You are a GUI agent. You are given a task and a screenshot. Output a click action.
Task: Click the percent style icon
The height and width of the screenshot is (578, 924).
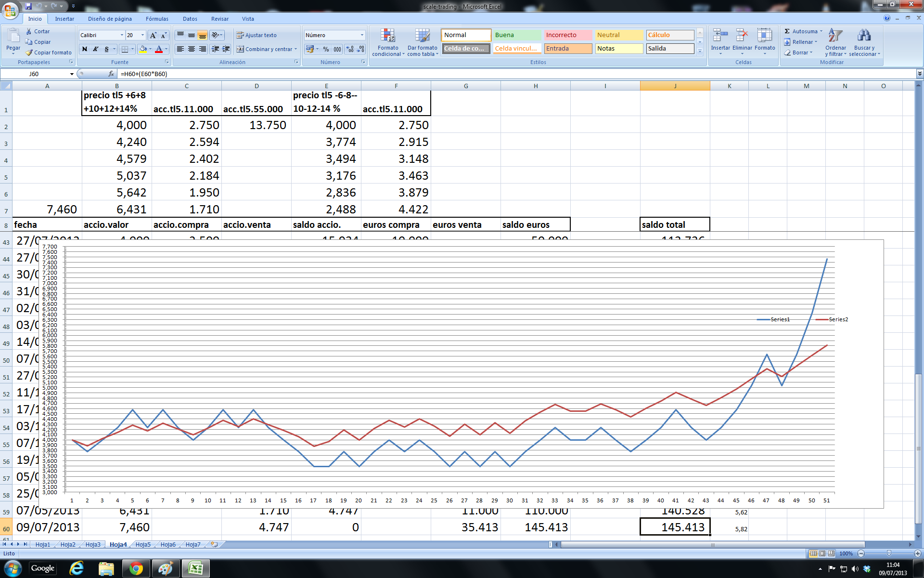(326, 49)
